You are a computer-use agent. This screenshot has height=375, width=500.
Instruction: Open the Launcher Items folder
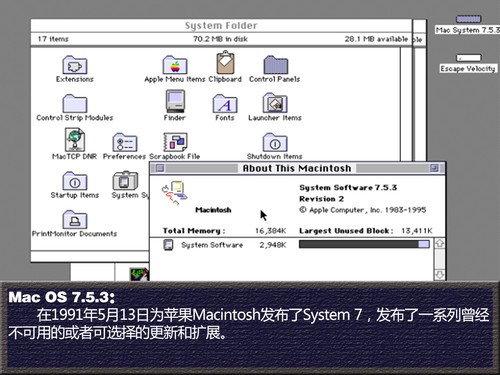pyautogui.click(x=275, y=103)
